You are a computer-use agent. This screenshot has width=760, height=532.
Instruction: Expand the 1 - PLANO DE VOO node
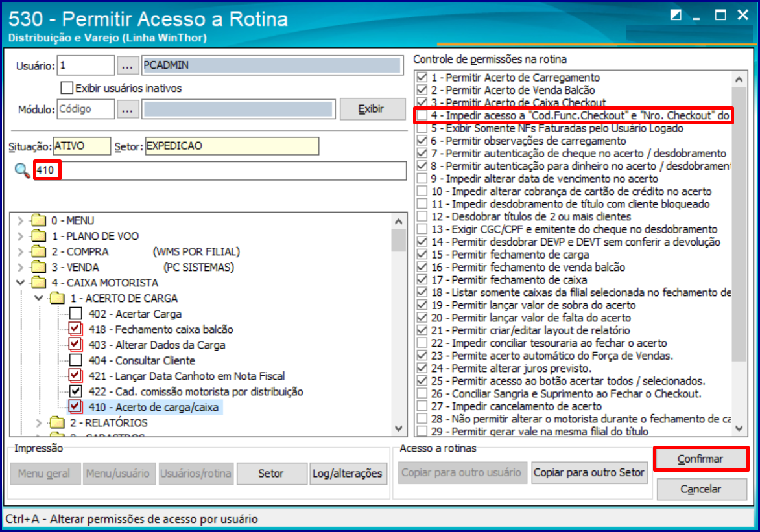pyautogui.click(x=20, y=237)
